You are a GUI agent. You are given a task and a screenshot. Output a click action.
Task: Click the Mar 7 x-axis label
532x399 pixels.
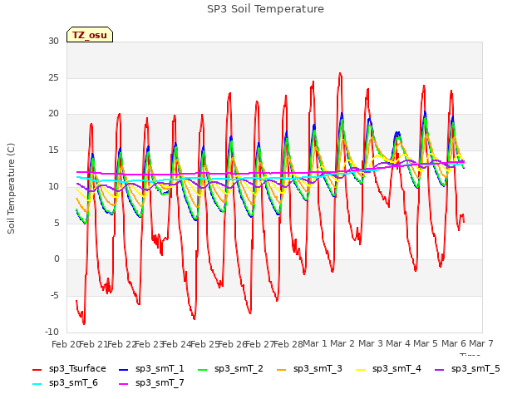[x=481, y=343]
